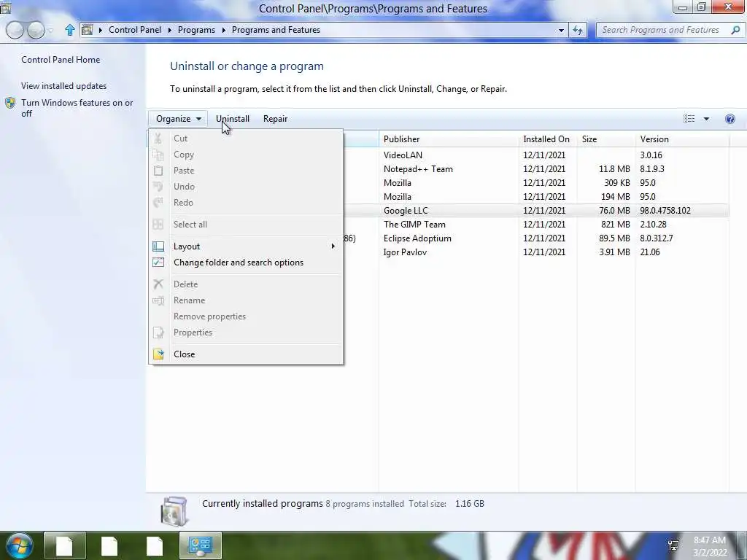This screenshot has height=560, width=747.
Task: Click the Cut scissors icon in menu
Action: 158,139
